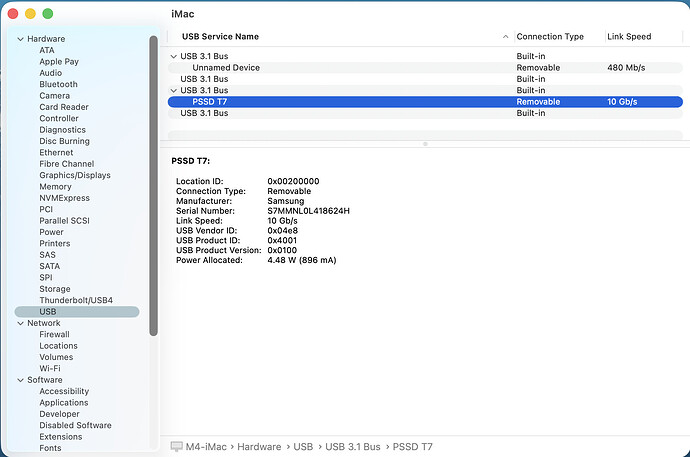The height and width of the screenshot is (457, 690).
Task: Select PCI in sidebar
Action: point(46,209)
